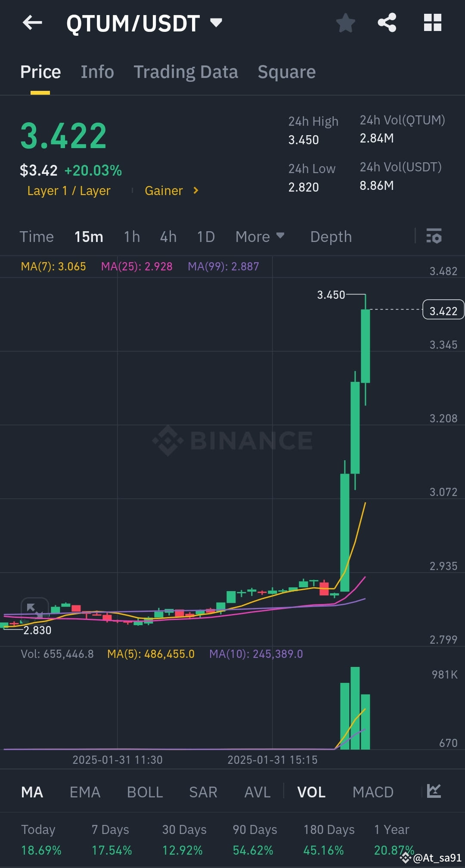
Task: Open the chart settings icon beside Depth
Action: tap(434, 236)
